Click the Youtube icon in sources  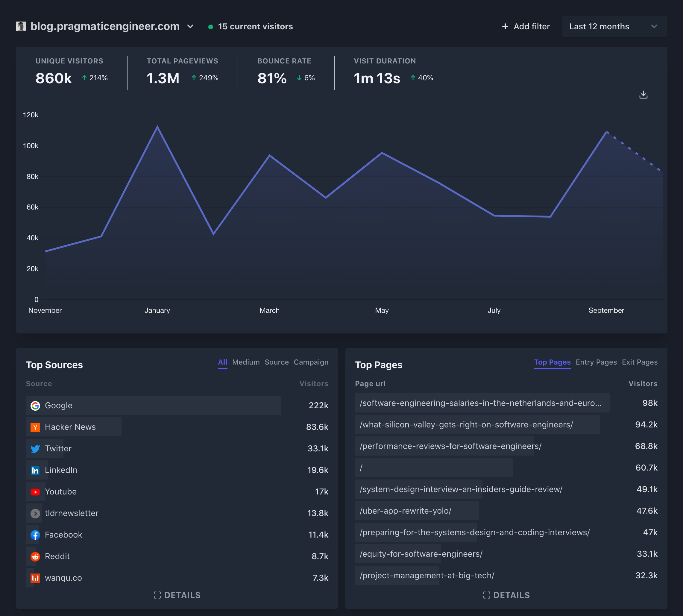pyautogui.click(x=35, y=492)
